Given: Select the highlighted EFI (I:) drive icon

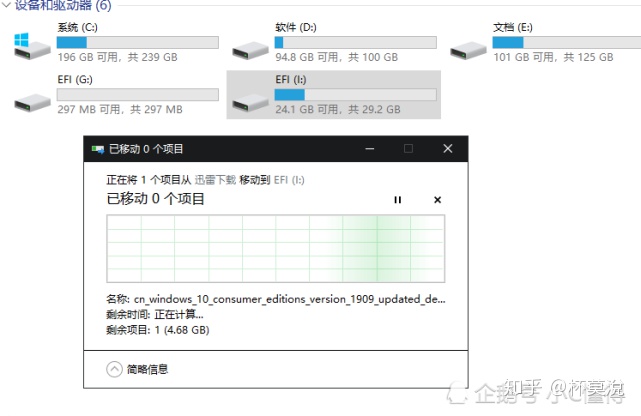Looking at the screenshot, I should [249, 97].
